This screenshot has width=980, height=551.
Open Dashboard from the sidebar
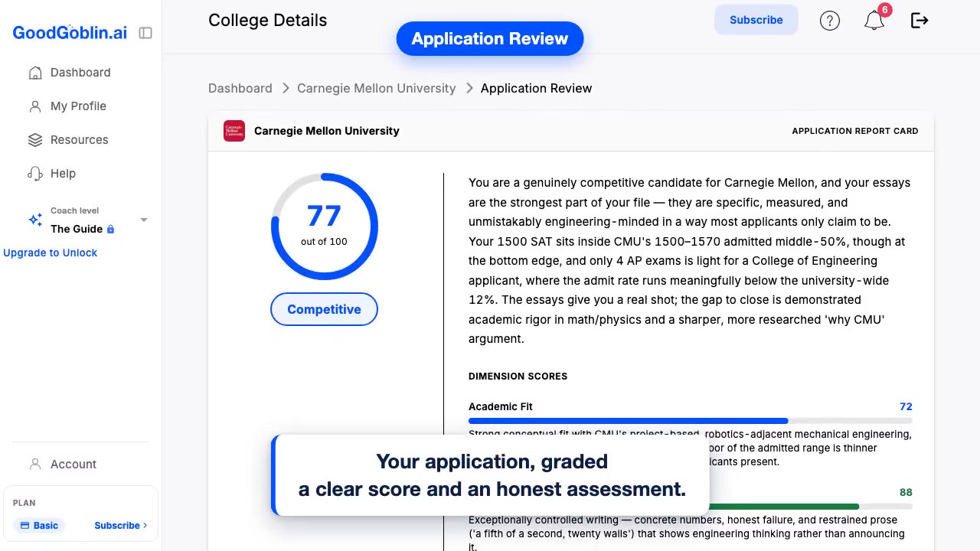click(x=80, y=73)
